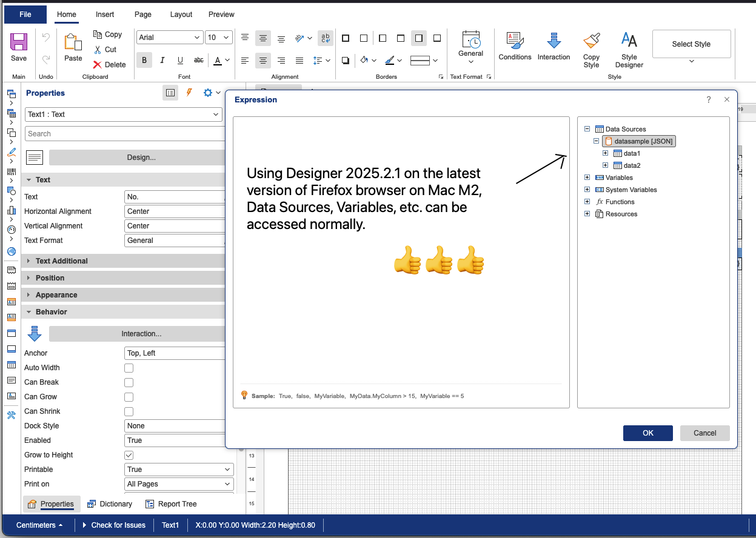Switch to the Insert ribbon tab
This screenshot has height=538, width=756.
click(105, 15)
